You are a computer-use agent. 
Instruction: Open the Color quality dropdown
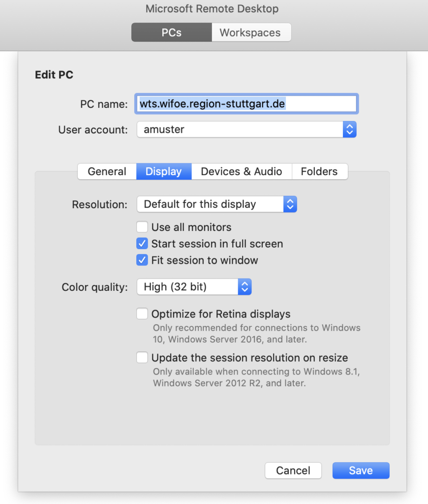click(x=194, y=287)
